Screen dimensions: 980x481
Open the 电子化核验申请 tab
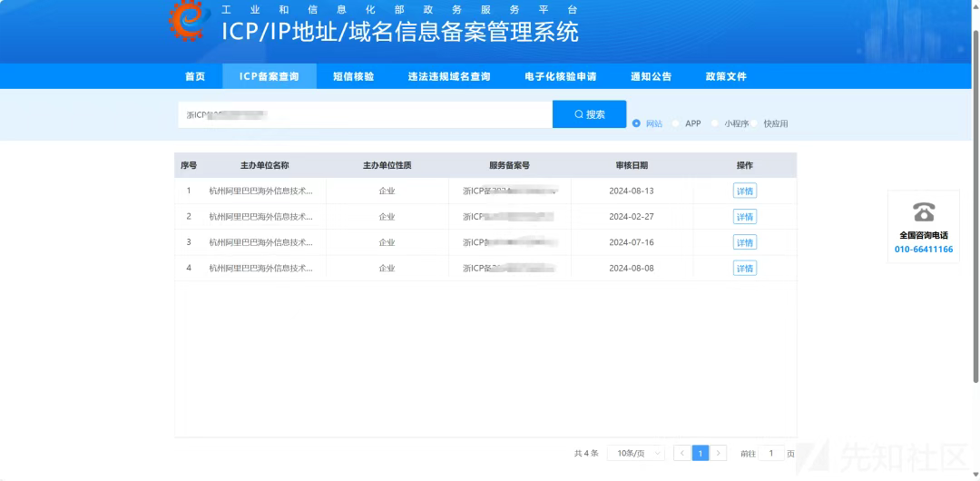point(561,76)
